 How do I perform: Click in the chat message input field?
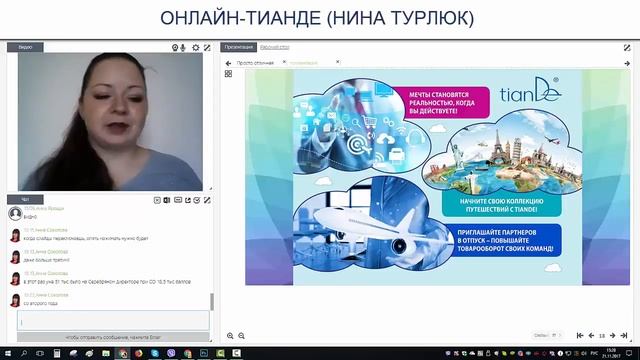113,320
